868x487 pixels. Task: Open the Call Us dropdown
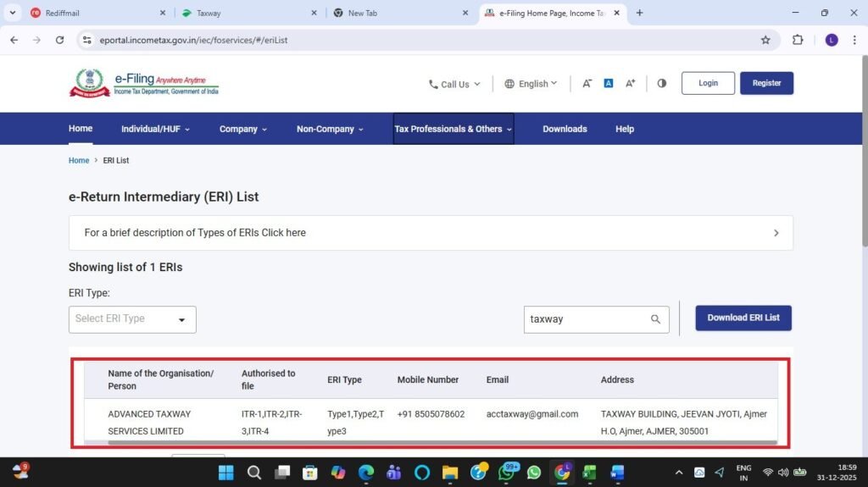click(454, 84)
